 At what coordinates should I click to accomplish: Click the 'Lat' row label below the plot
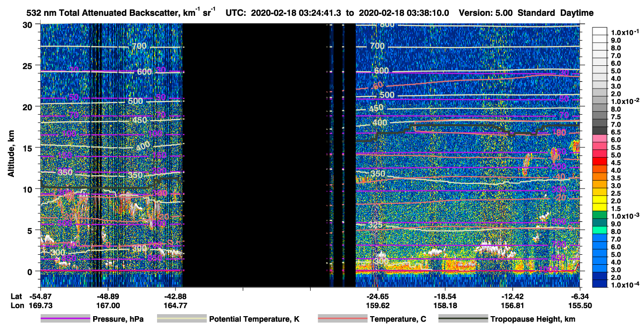pos(16,296)
